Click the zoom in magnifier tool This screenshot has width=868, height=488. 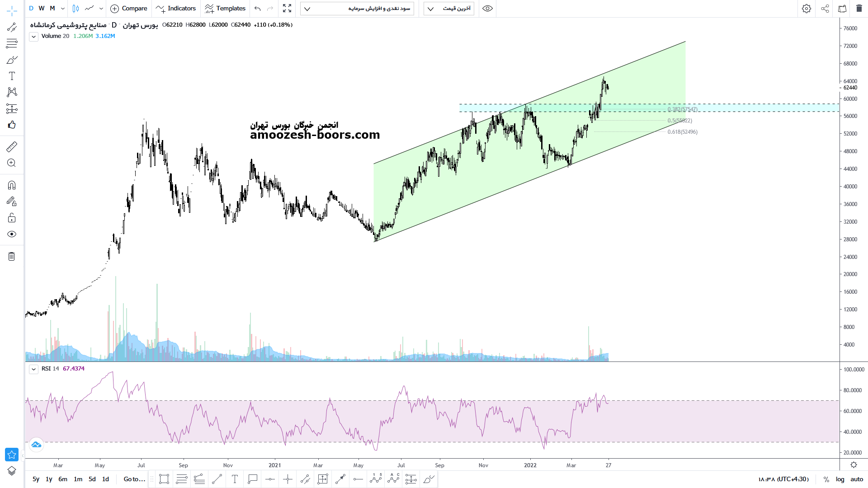(x=12, y=163)
